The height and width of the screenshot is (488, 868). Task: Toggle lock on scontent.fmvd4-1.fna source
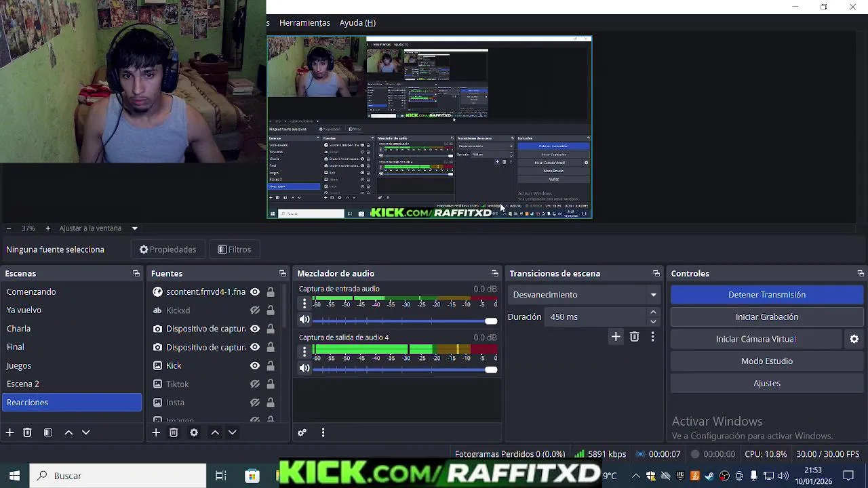(x=271, y=291)
